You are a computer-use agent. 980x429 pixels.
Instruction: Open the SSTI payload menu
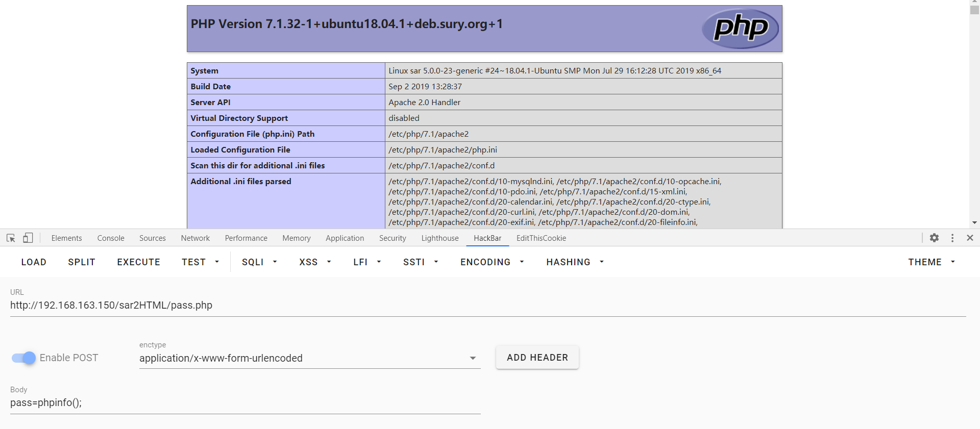421,262
